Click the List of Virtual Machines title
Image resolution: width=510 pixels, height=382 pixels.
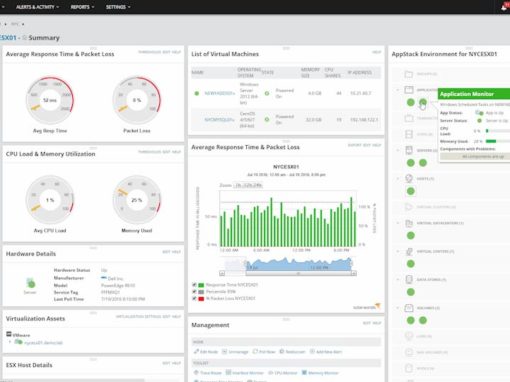225,54
